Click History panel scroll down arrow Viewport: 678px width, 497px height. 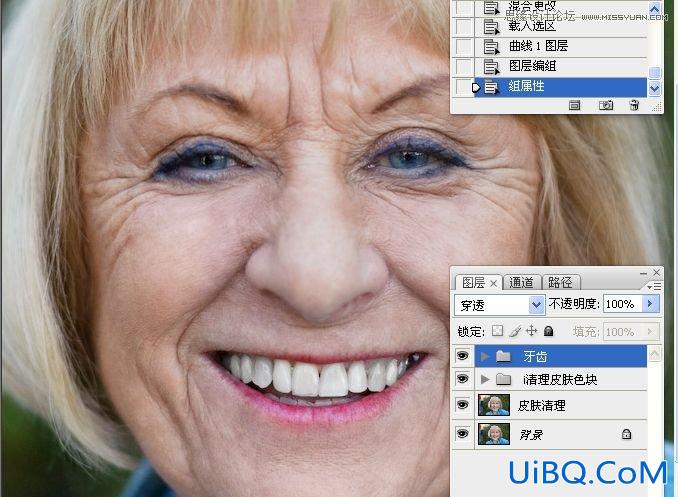point(655,89)
